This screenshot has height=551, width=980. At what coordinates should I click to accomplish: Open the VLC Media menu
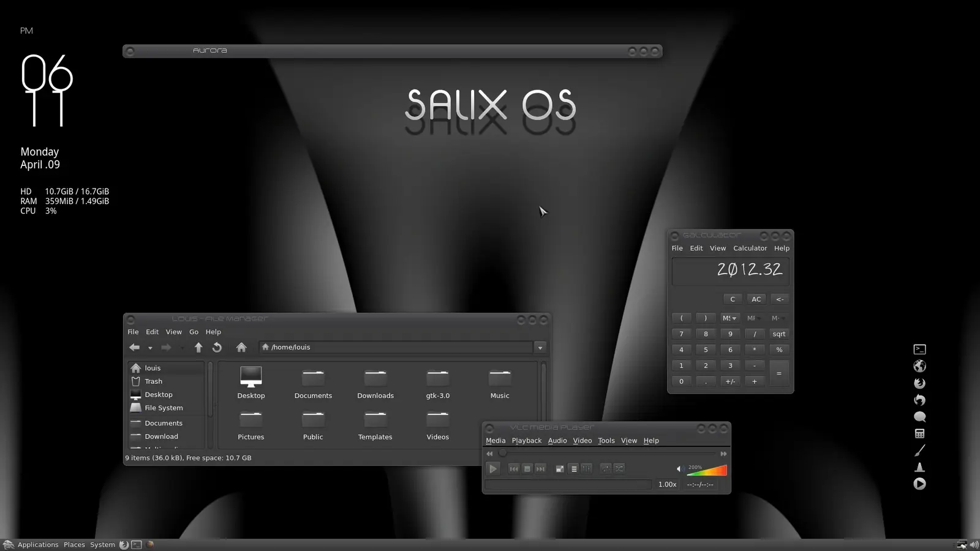[x=496, y=441]
